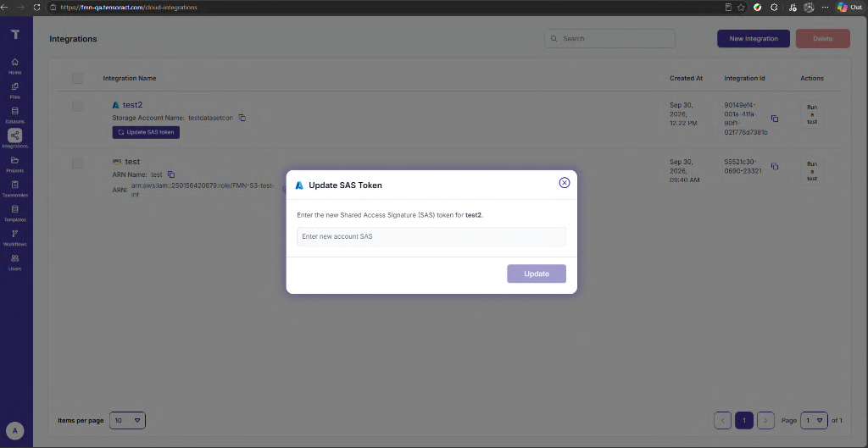Open the browser extensions puzzle icon
The height and width of the screenshot is (448, 868).
(775, 7)
